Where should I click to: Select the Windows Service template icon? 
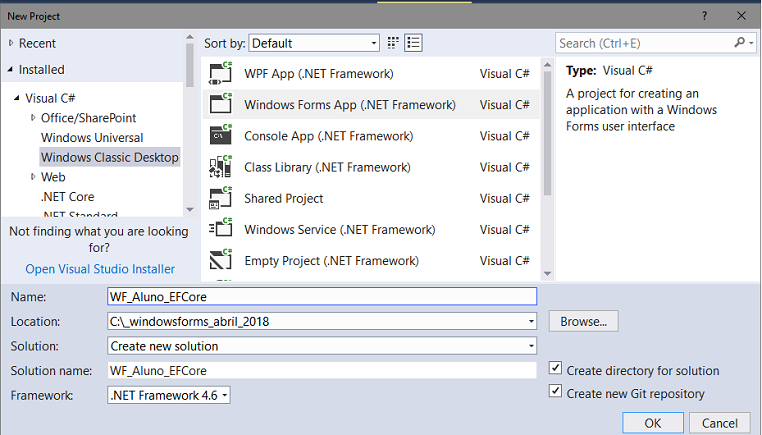point(221,229)
